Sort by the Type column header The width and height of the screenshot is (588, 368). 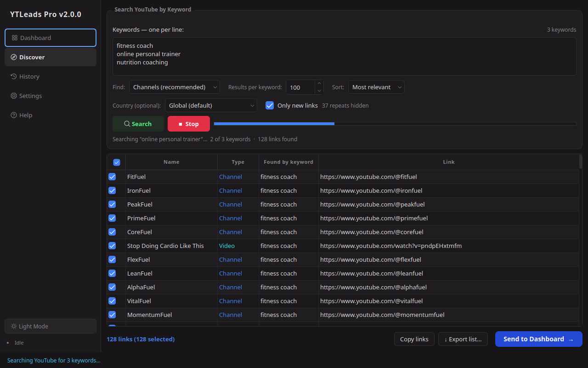pyautogui.click(x=238, y=162)
